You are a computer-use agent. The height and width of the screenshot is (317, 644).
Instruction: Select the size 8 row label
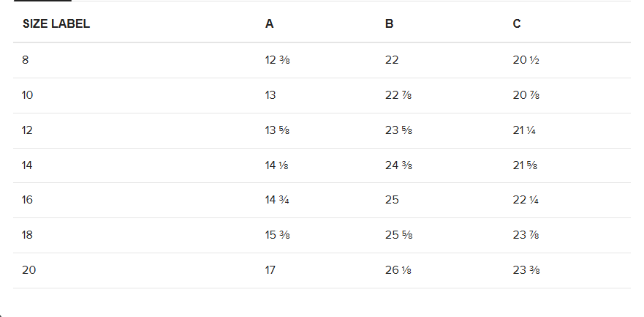tap(26, 60)
